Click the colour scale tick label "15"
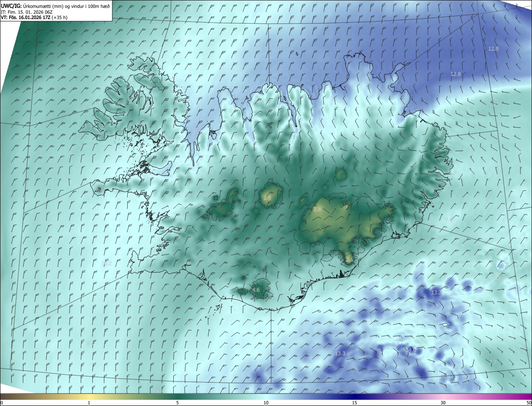Screen dimensions: 532x406 click(355, 403)
